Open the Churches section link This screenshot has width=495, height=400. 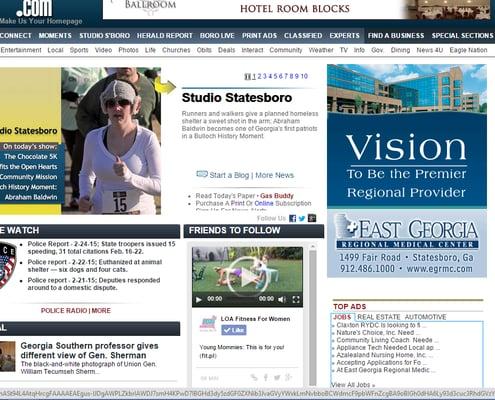pos(176,50)
